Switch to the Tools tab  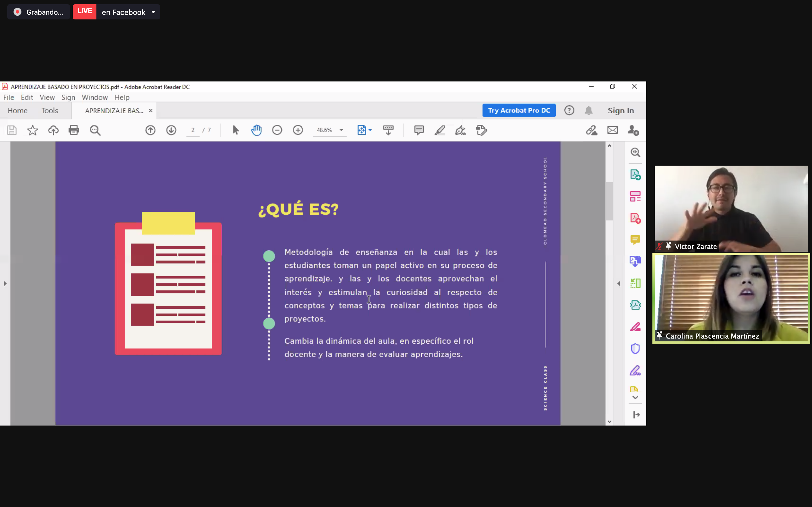click(x=50, y=111)
